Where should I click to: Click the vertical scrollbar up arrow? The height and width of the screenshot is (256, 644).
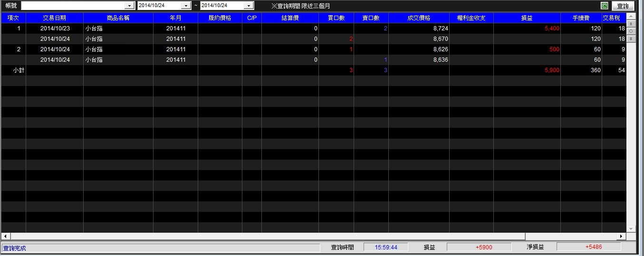pyautogui.click(x=631, y=17)
